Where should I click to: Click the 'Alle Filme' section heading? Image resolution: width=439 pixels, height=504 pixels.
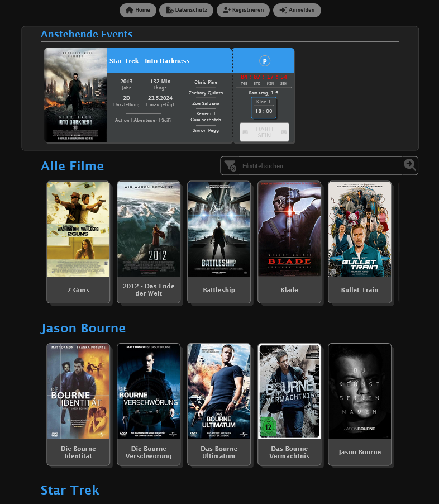(72, 166)
